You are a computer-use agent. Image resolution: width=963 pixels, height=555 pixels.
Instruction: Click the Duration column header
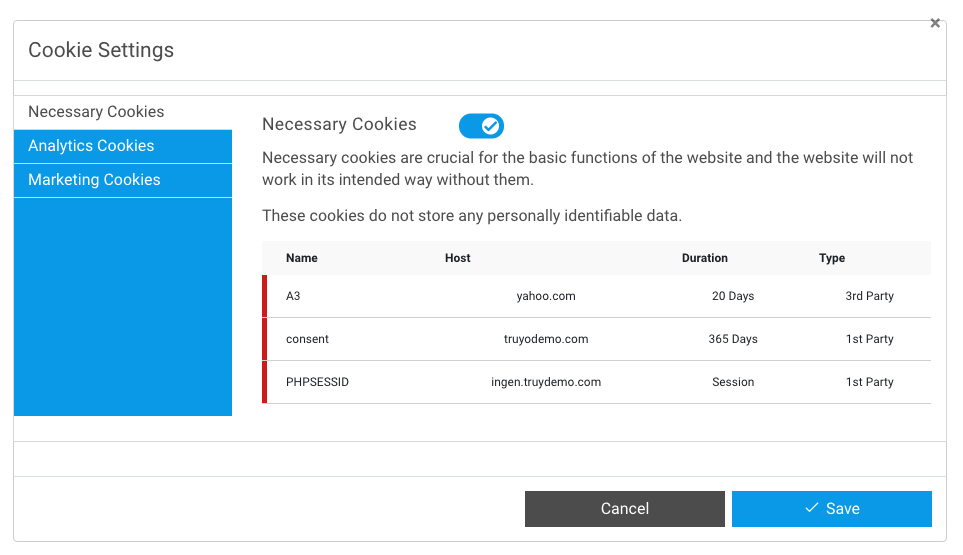click(705, 258)
